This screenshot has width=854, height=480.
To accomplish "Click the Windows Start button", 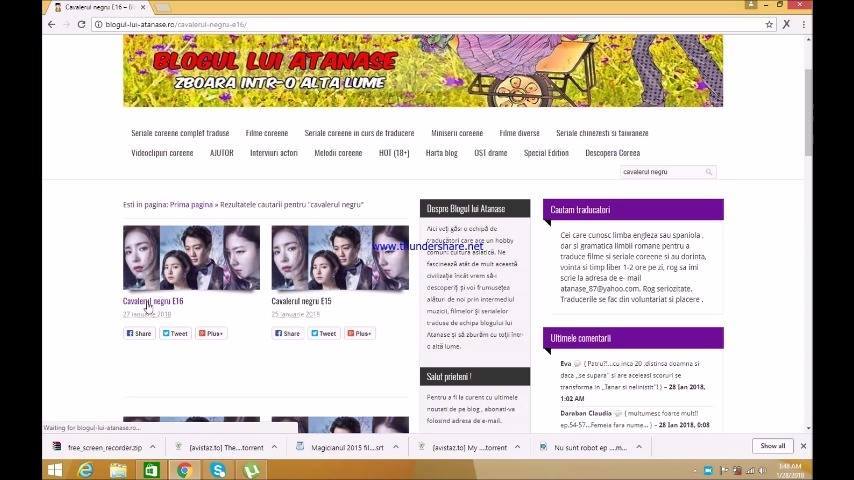I will [55, 470].
